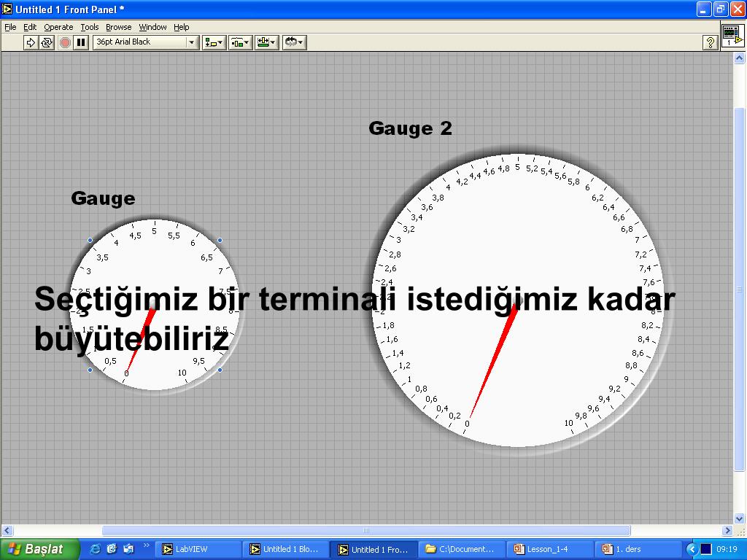Screen dimensions: 747x560
Task: Switch to Lesson_1-4 PowerPoint taskbar button
Action: 550,549
